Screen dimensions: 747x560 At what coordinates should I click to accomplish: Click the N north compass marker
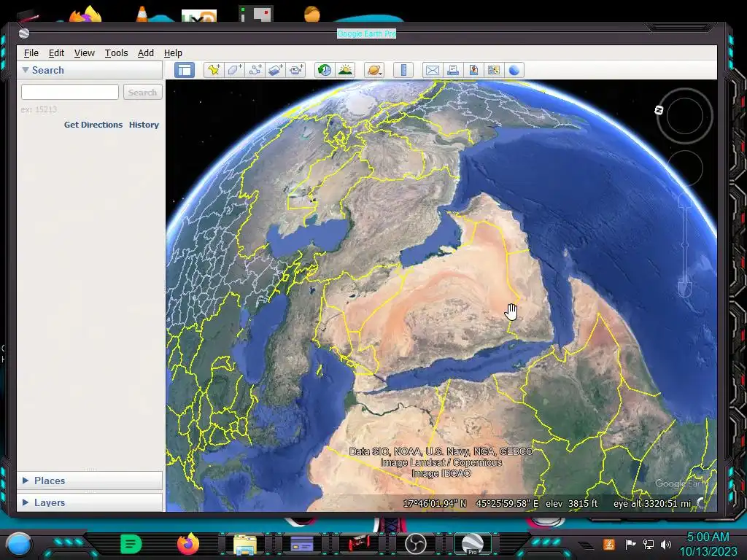tap(659, 110)
